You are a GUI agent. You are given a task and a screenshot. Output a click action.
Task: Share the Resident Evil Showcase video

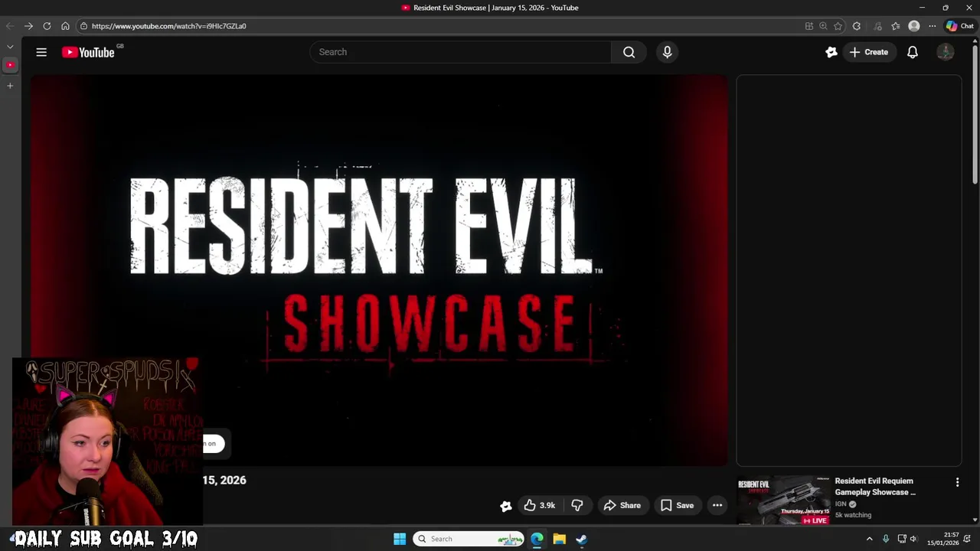click(x=622, y=505)
